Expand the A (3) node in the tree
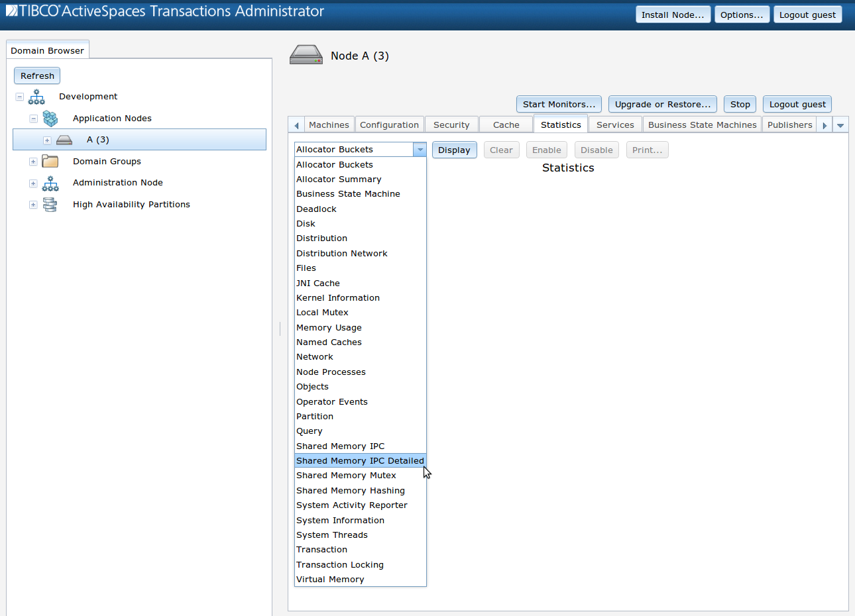 pos(46,140)
